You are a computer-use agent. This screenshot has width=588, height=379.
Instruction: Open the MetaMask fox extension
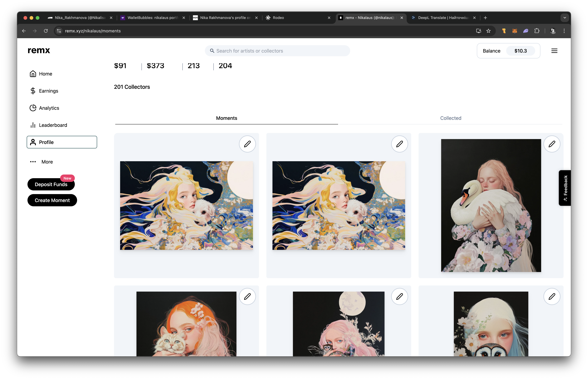[x=514, y=31]
